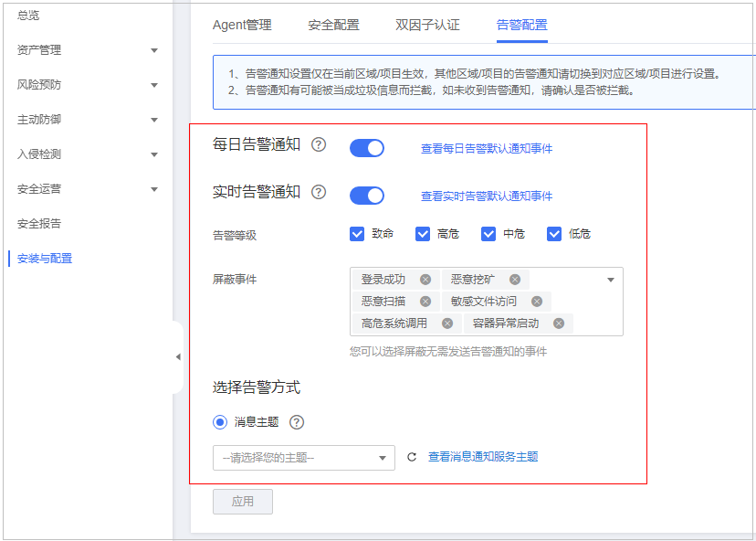Disable the 每日告警通知 switch
The height and width of the screenshot is (541, 756).
(366, 147)
